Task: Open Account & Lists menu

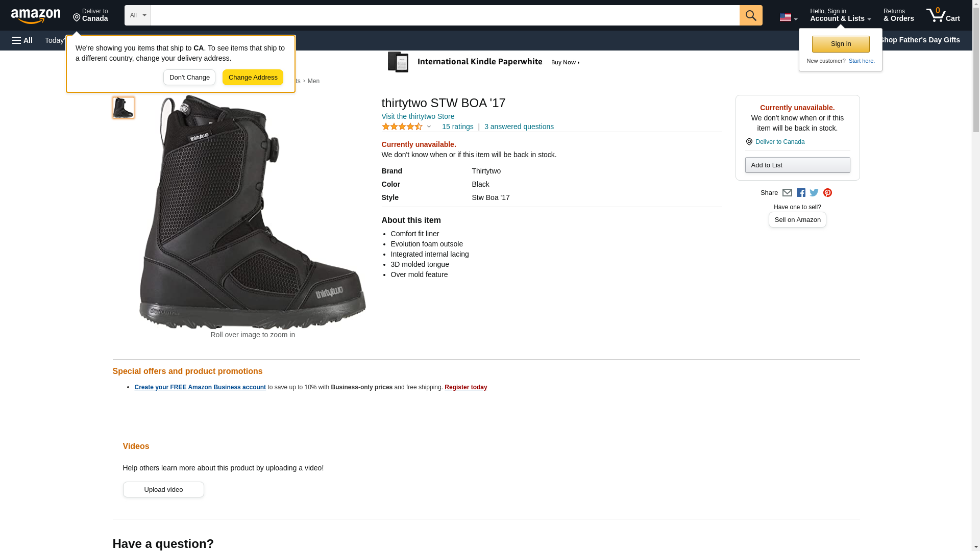Action: pyautogui.click(x=840, y=15)
